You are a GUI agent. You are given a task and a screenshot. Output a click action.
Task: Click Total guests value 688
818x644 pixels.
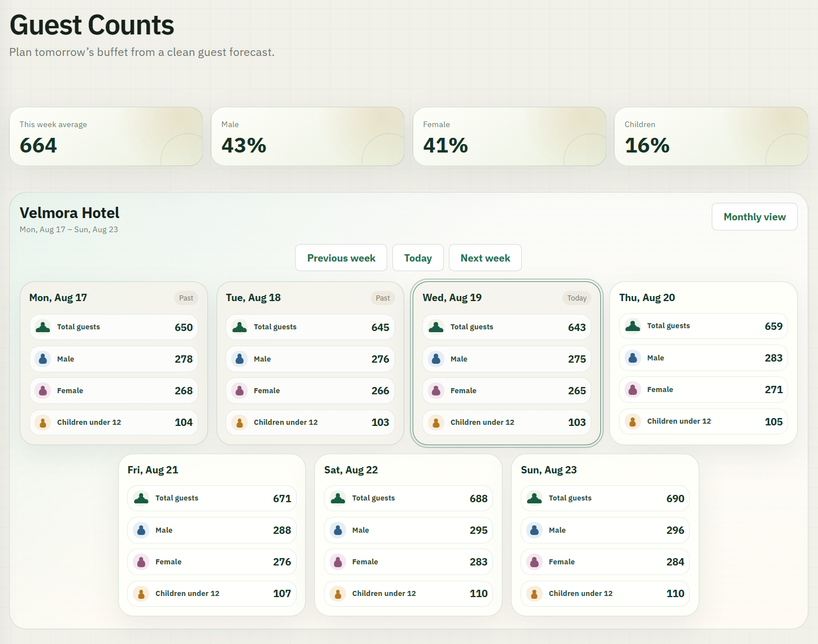click(x=478, y=498)
